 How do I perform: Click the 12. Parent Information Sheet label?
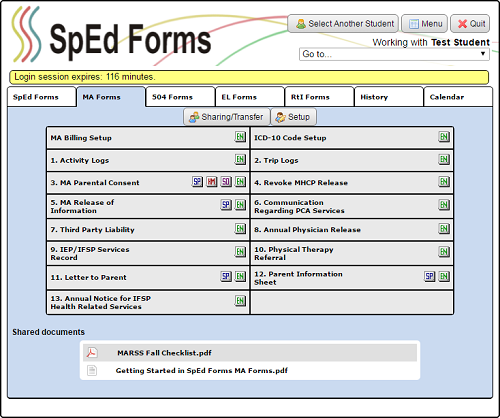tap(298, 278)
